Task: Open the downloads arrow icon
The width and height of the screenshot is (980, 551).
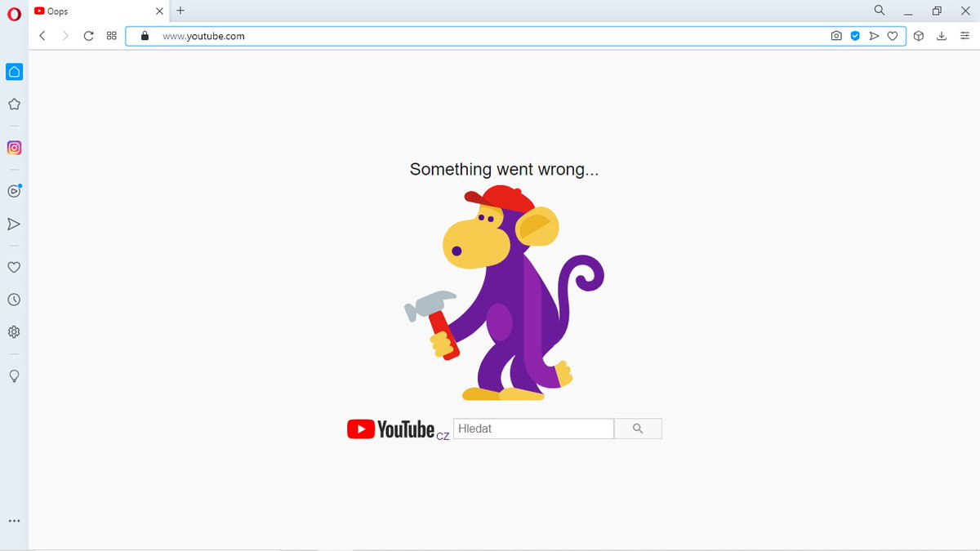Action: (942, 36)
